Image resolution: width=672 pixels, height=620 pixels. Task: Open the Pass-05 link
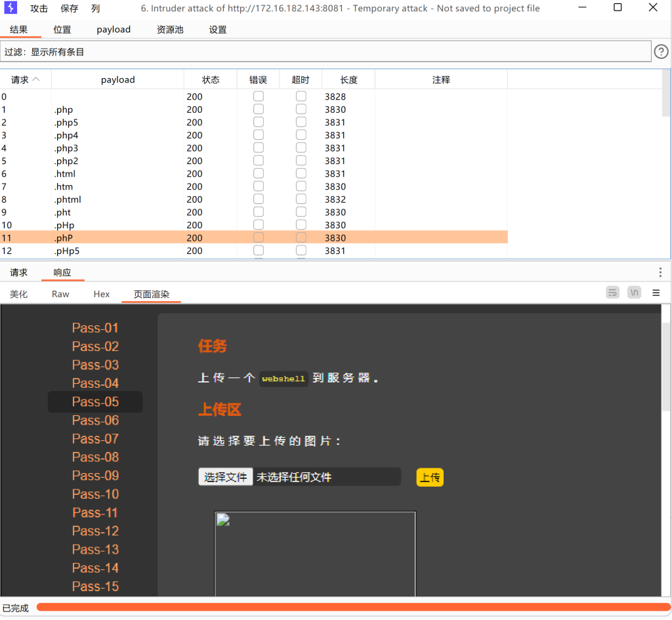coord(95,402)
